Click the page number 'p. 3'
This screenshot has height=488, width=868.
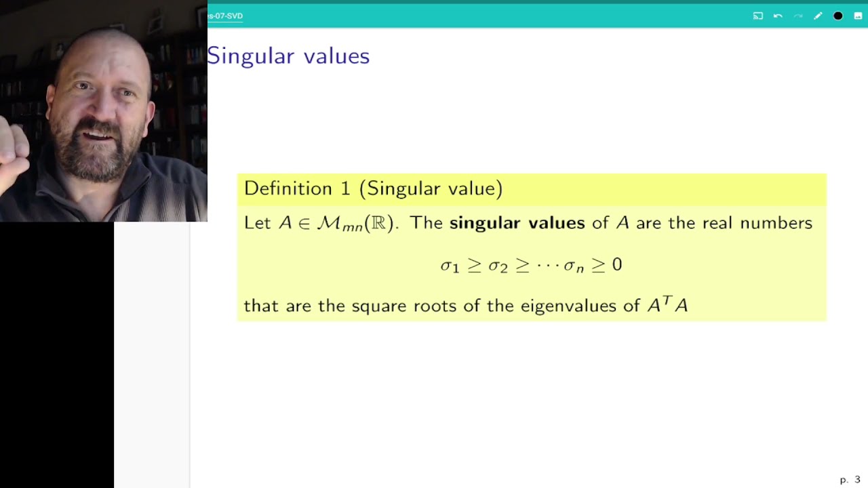(850, 480)
